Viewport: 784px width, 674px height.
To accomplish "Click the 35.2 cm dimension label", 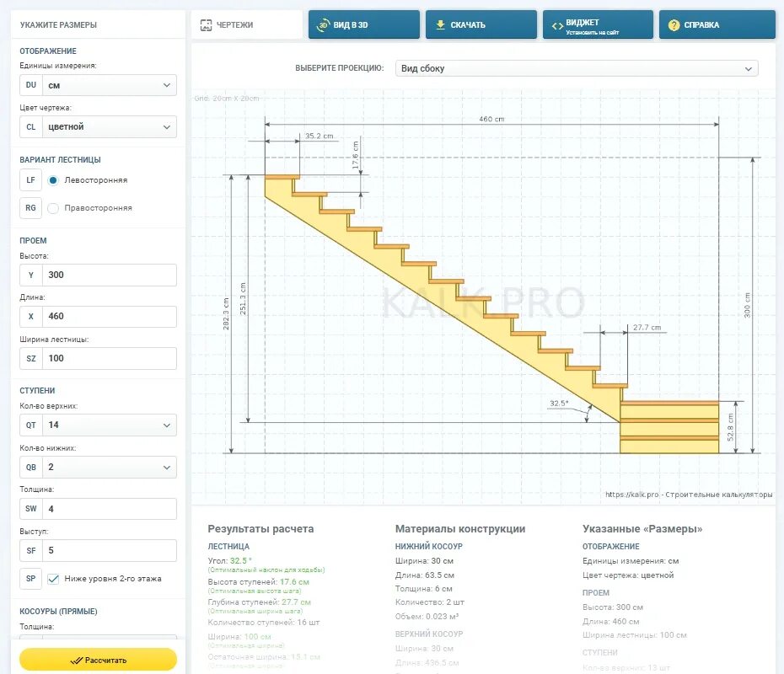I will (x=319, y=136).
